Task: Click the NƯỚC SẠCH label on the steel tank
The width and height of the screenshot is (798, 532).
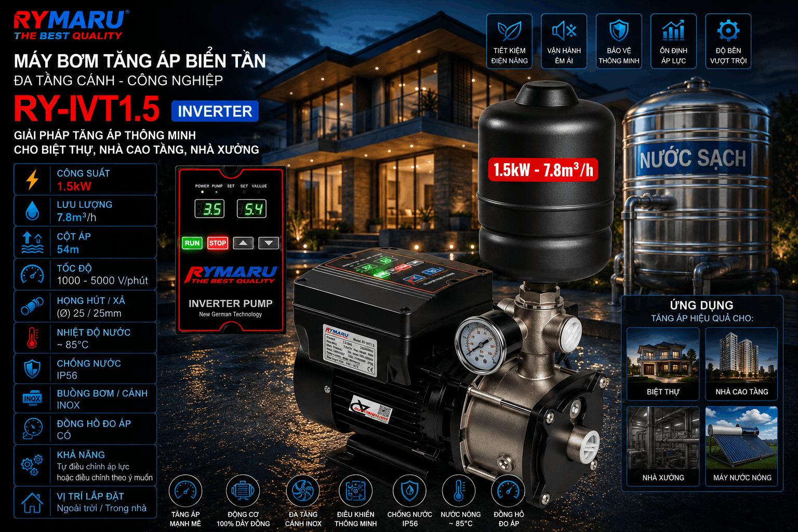Action: [693, 158]
